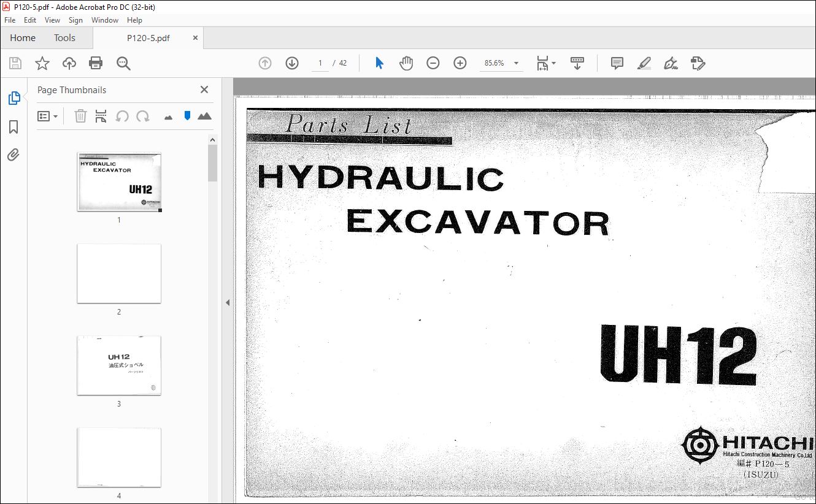
Task: Open thumbnail options dropdown menu
Action: point(48,116)
